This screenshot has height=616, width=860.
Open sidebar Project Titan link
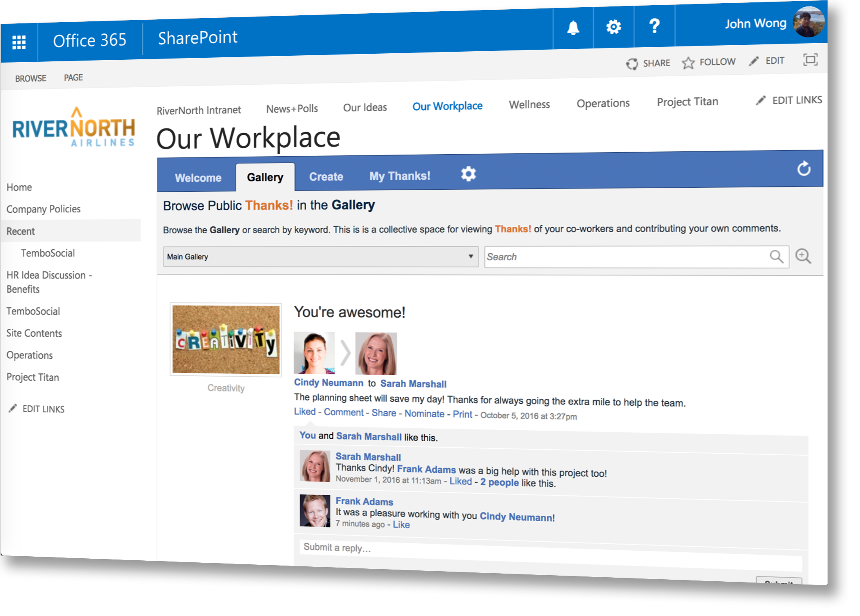pyautogui.click(x=33, y=377)
